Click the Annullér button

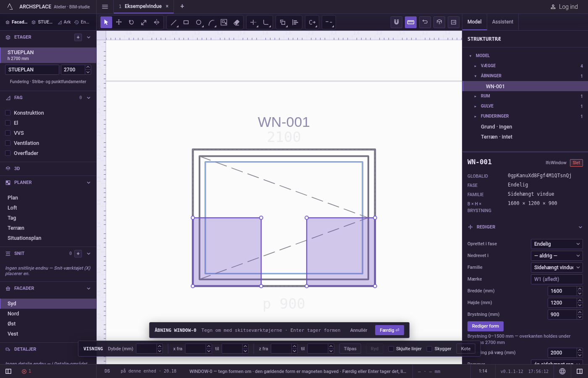tap(359, 330)
